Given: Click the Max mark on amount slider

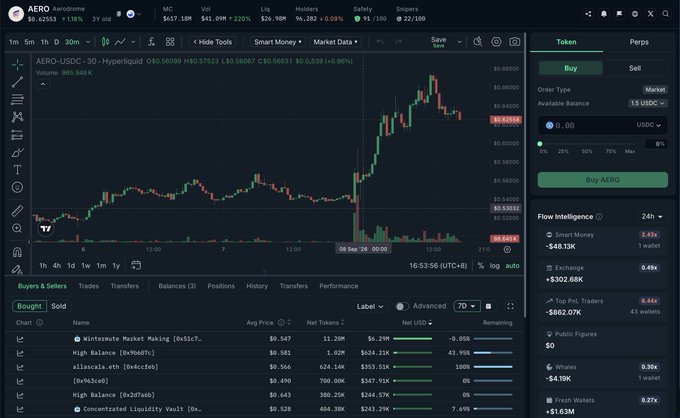Looking at the screenshot, I should tap(630, 151).
